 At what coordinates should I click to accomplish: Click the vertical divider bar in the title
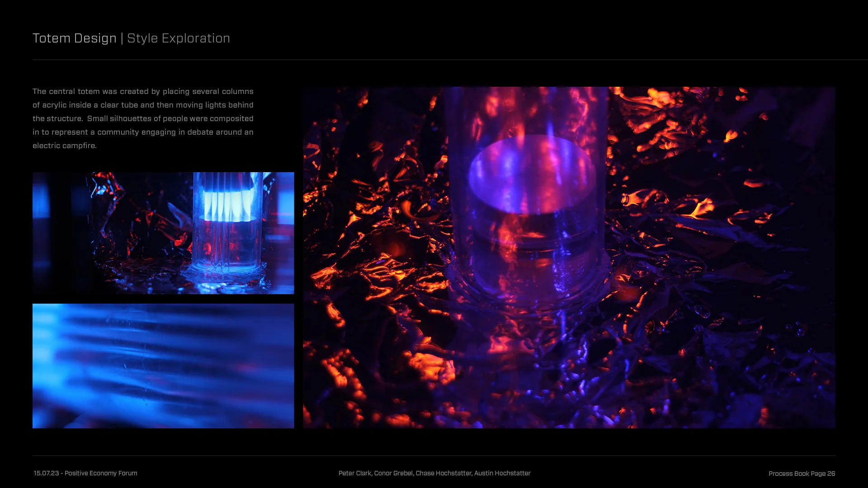122,38
